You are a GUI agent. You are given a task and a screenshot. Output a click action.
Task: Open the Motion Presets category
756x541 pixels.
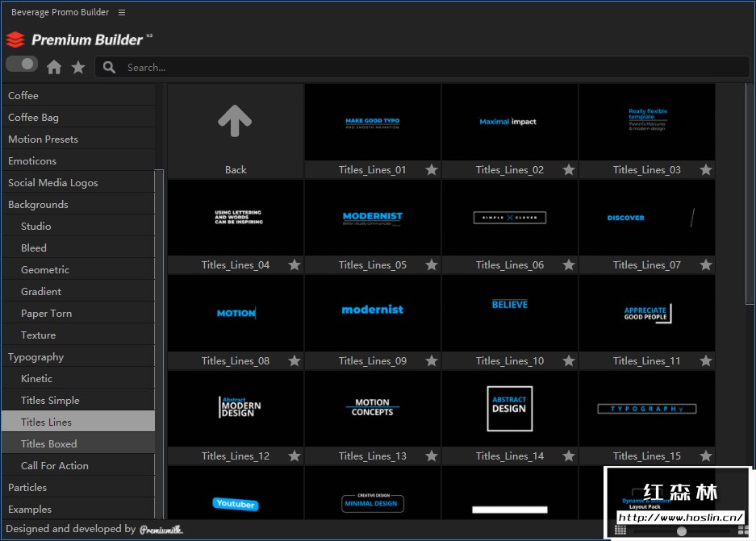pyautogui.click(x=78, y=139)
